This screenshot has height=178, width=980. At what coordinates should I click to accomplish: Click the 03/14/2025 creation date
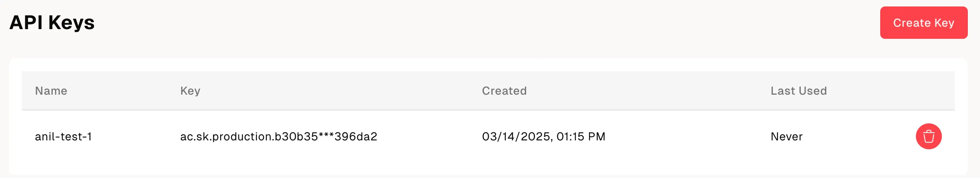coord(516,137)
